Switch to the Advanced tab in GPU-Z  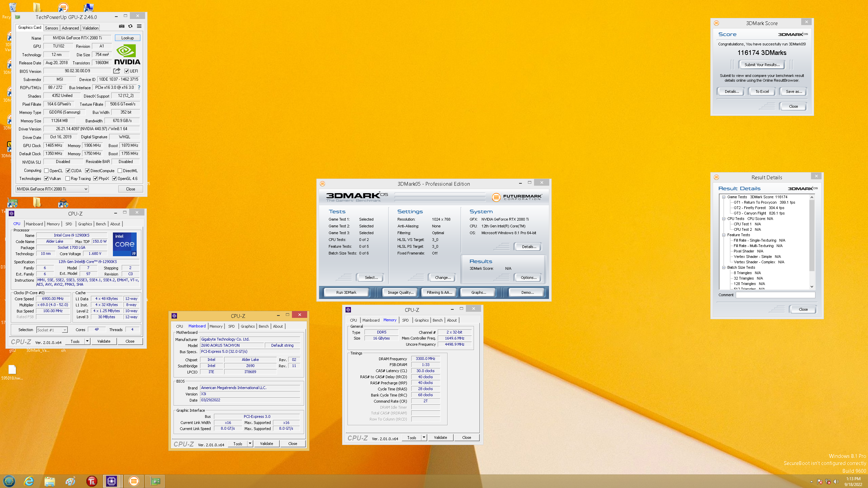coord(70,28)
